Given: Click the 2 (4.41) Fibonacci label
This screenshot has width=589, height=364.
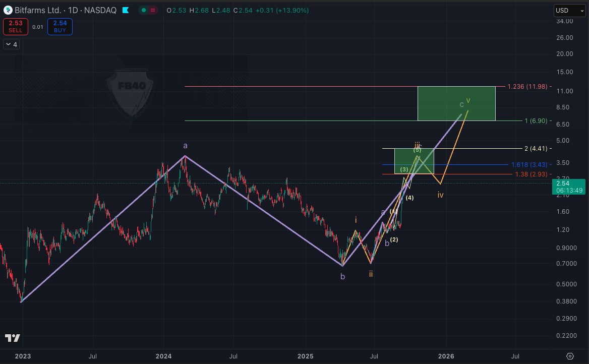Looking at the screenshot, I should click(536, 148).
